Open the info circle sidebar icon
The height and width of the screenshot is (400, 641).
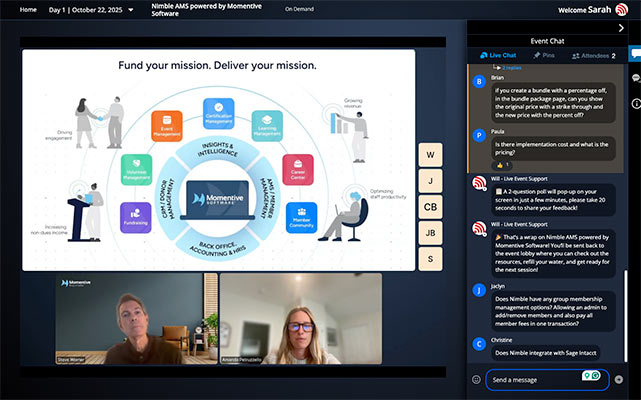click(x=636, y=103)
